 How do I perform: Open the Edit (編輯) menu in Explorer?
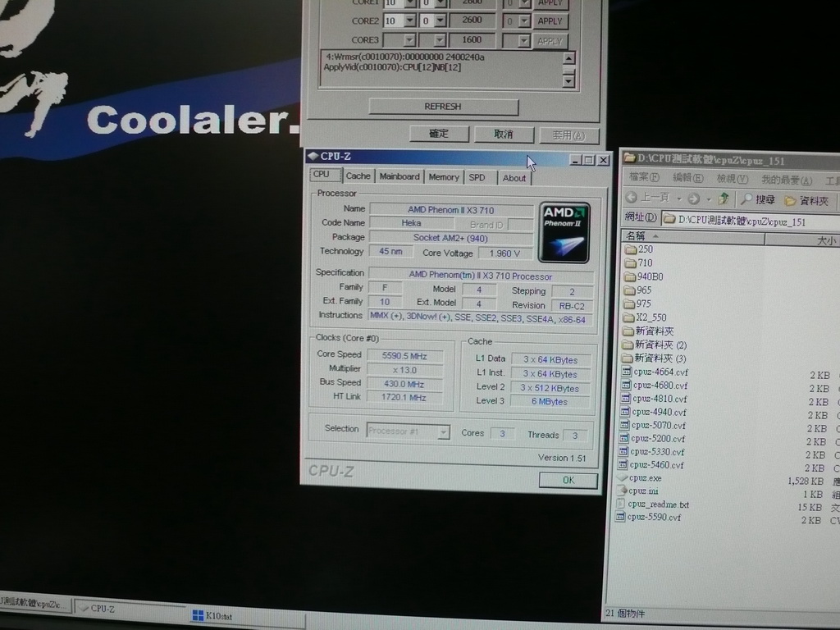(x=688, y=178)
